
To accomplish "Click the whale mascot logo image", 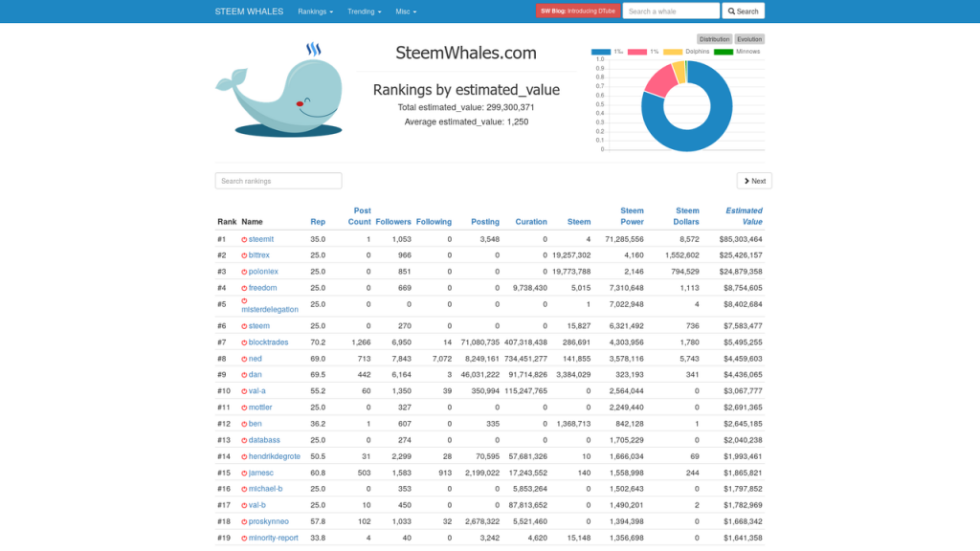I will [279, 89].
